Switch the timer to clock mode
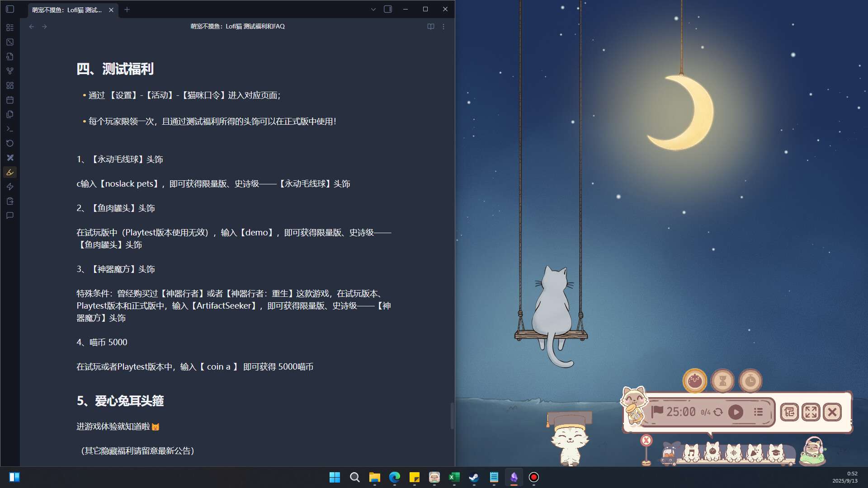This screenshot has width=868, height=488. [750, 380]
